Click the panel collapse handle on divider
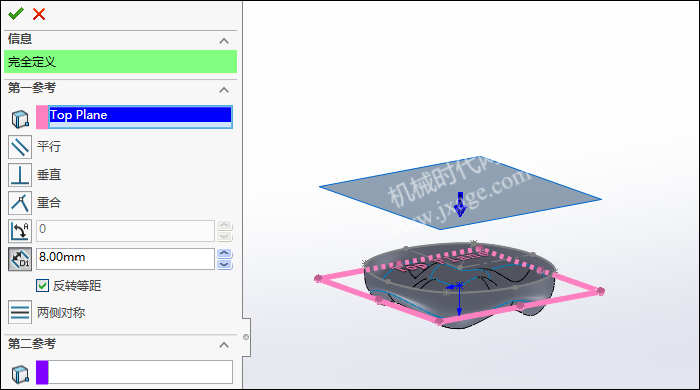The image size is (700, 390). coord(246,337)
